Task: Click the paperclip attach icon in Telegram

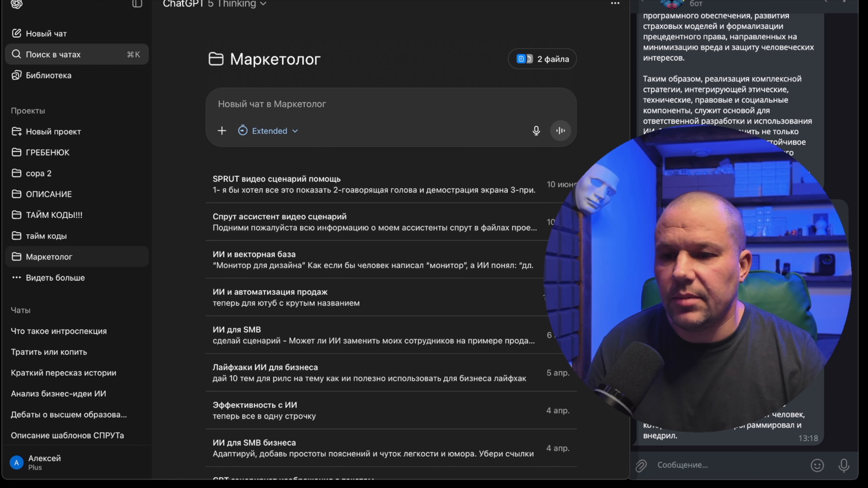Action: point(641,466)
